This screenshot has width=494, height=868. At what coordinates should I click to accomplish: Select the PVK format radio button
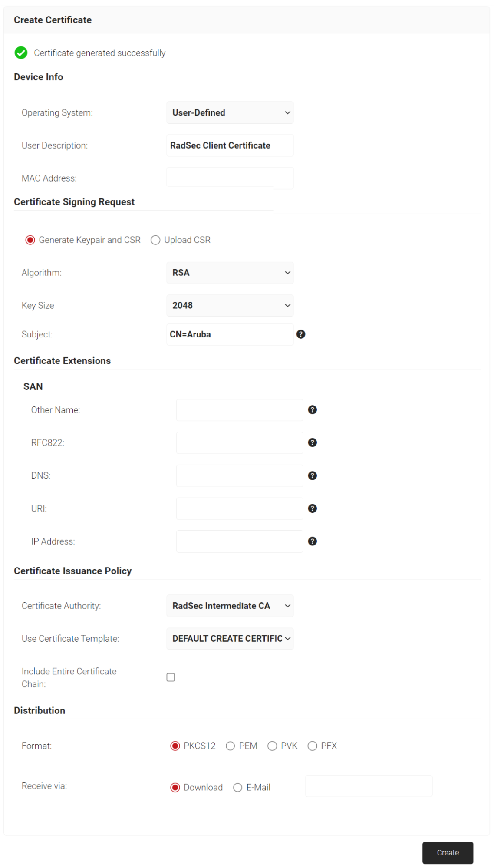tap(272, 746)
